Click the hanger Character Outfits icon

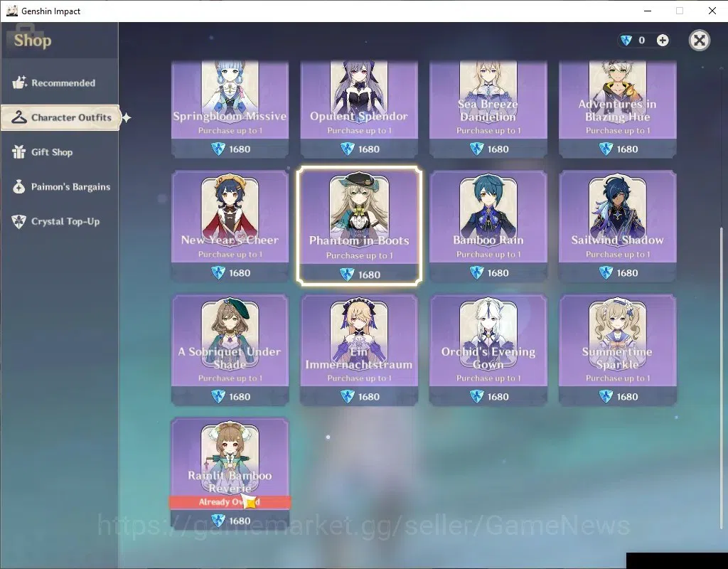[x=19, y=117]
